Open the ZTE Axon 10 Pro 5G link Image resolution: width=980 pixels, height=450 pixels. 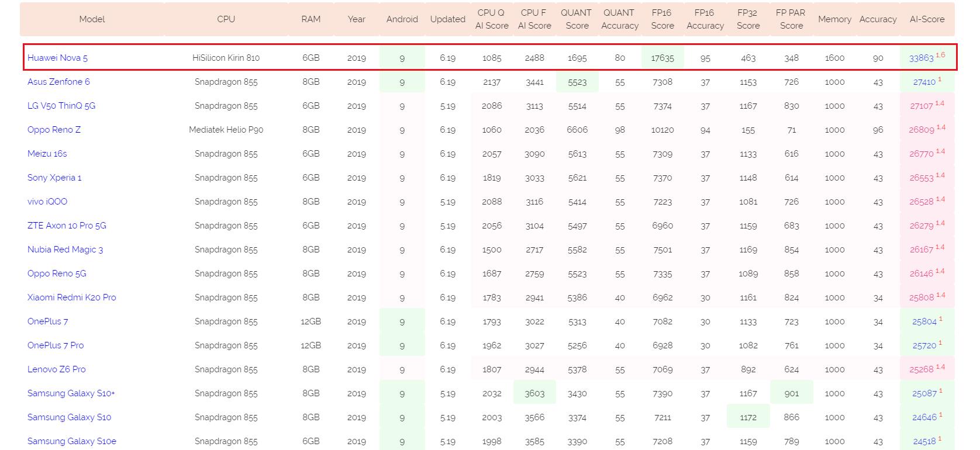[x=67, y=226]
